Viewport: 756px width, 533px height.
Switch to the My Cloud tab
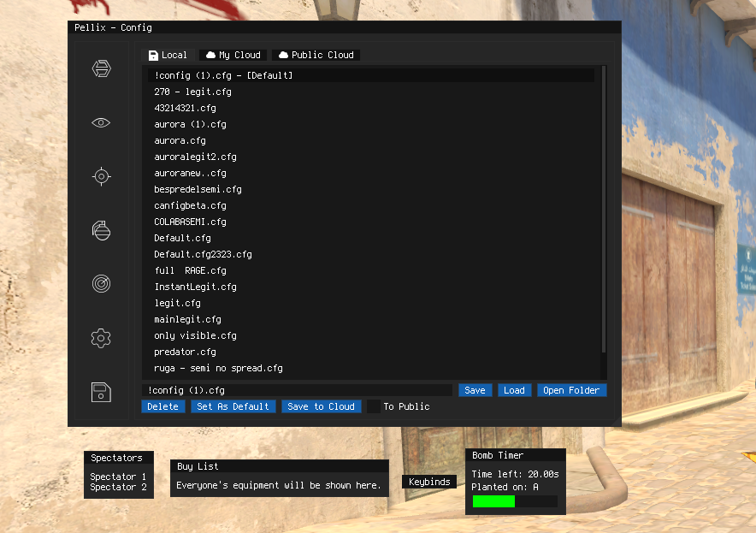click(x=233, y=55)
